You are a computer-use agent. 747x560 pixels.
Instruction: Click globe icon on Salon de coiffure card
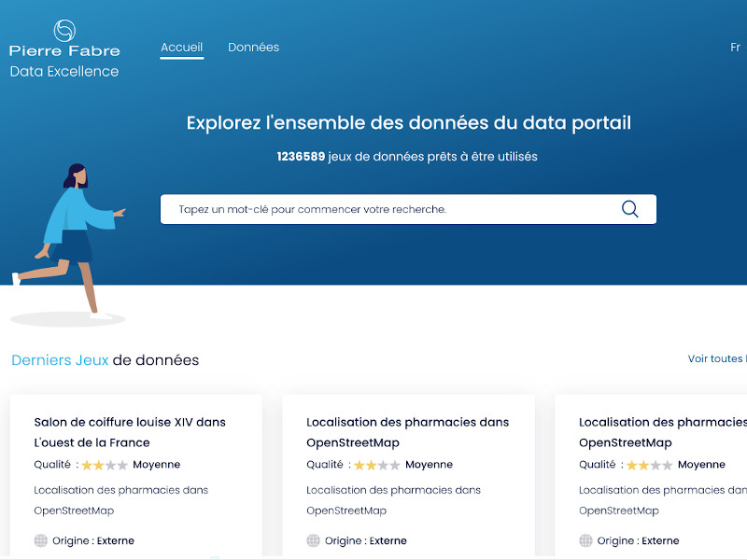(40, 540)
